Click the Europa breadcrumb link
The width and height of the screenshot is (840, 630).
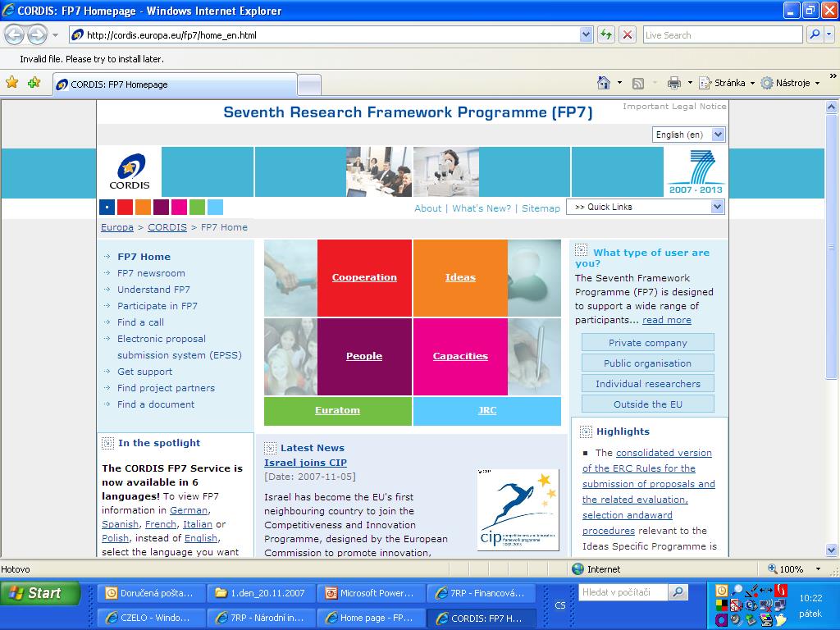[116, 227]
